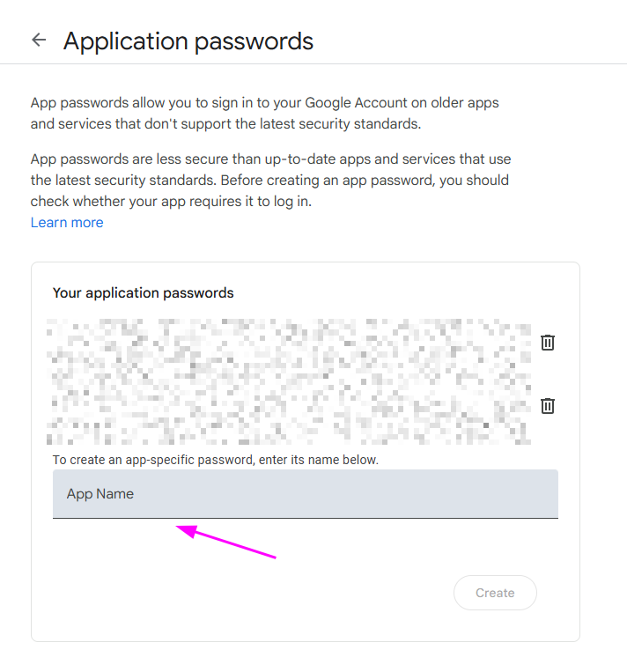Return to the previous page via back arrow
627x672 pixels.
tap(39, 40)
